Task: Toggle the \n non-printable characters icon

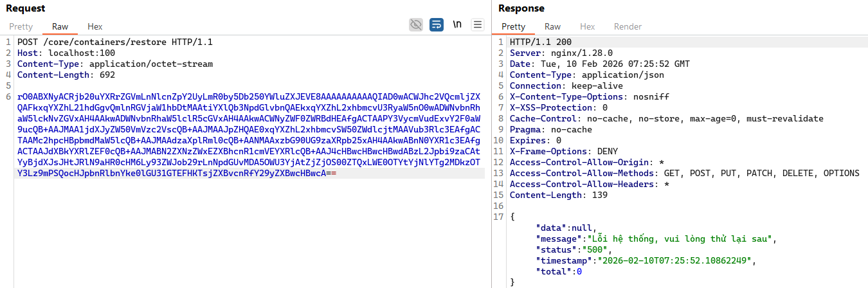Action: click(457, 25)
